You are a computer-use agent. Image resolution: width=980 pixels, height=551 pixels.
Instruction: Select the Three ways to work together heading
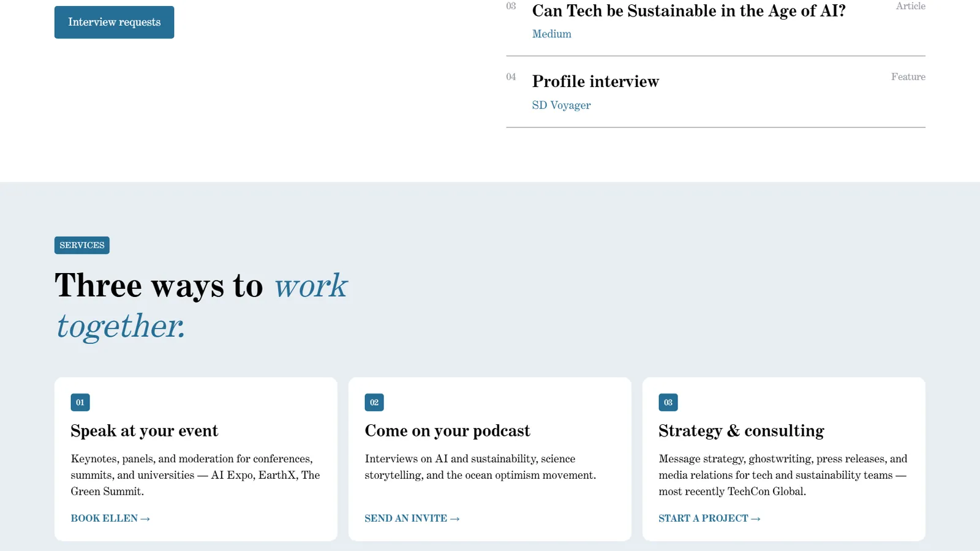202,305
